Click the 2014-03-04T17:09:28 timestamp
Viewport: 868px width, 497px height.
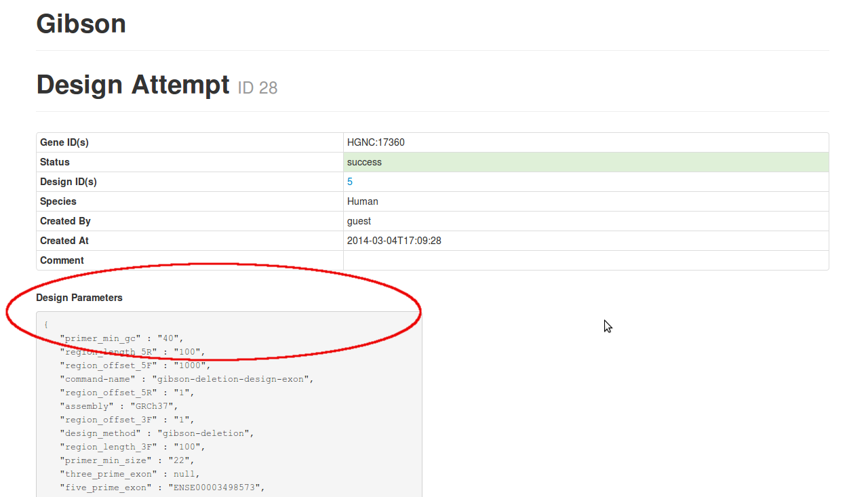394,241
